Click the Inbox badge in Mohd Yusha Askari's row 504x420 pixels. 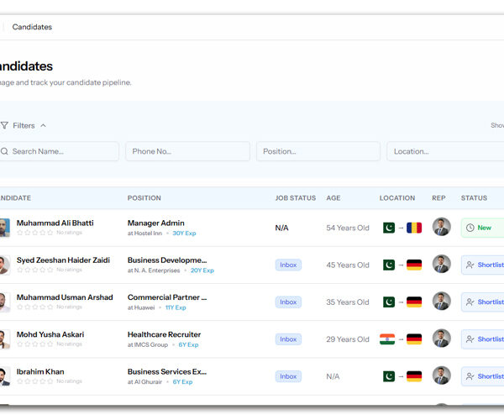point(288,339)
